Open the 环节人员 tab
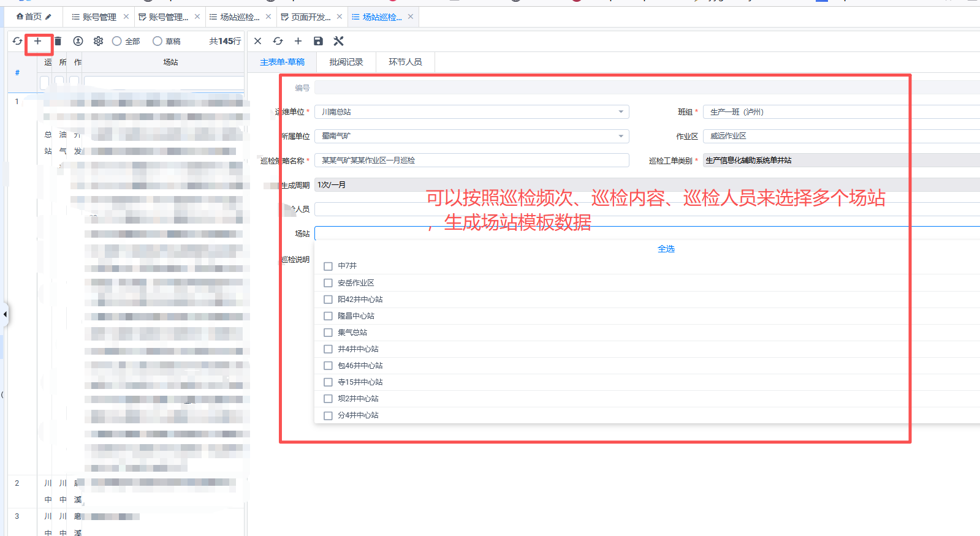Viewport: 980px width, 536px height. pos(405,62)
